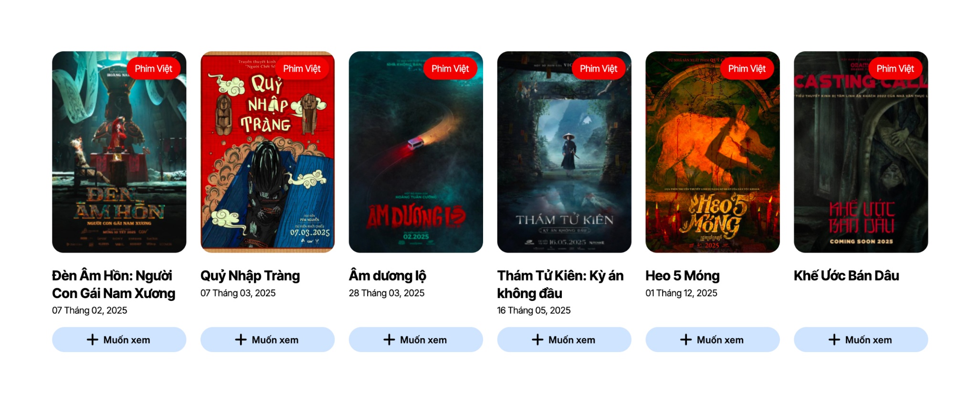The image size is (980, 407).
Task: Open the Thám Tử Kiên poster
Action: (564, 152)
